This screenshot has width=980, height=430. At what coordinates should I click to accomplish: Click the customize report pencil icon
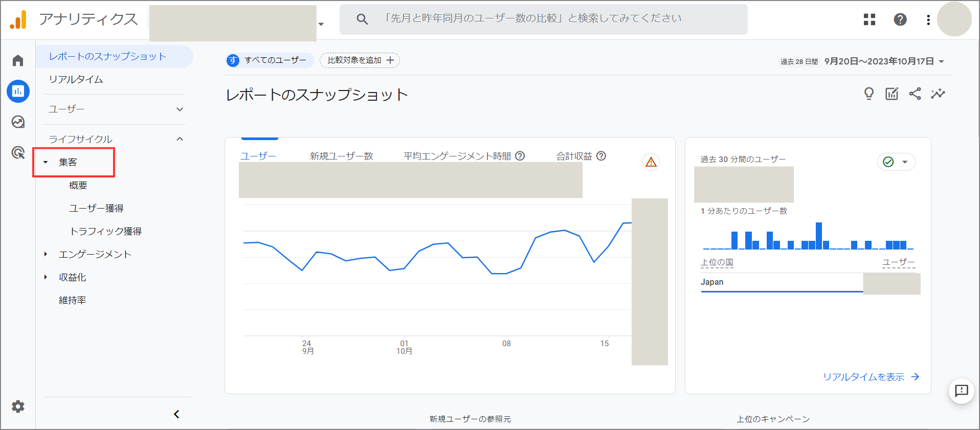[x=892, y=94]
